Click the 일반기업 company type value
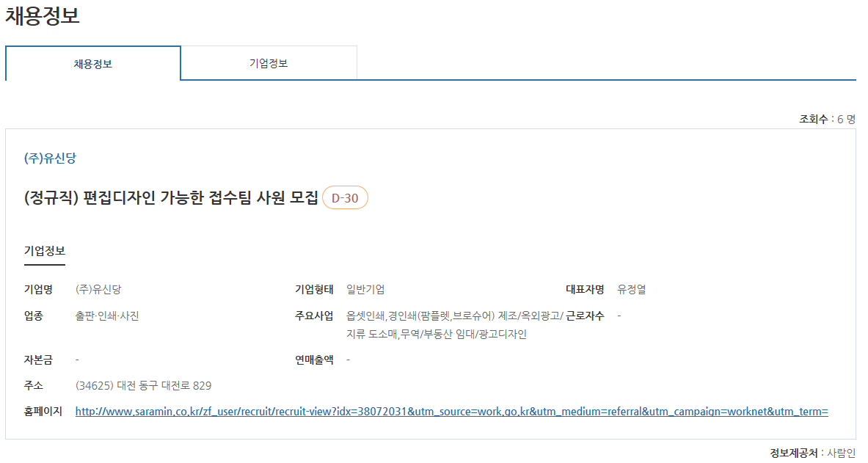 click(x=365, y=289)
